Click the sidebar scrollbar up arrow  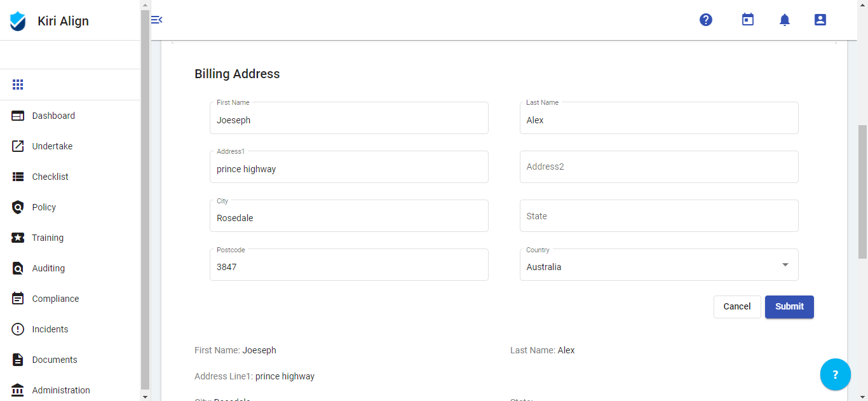coord(145,4)
